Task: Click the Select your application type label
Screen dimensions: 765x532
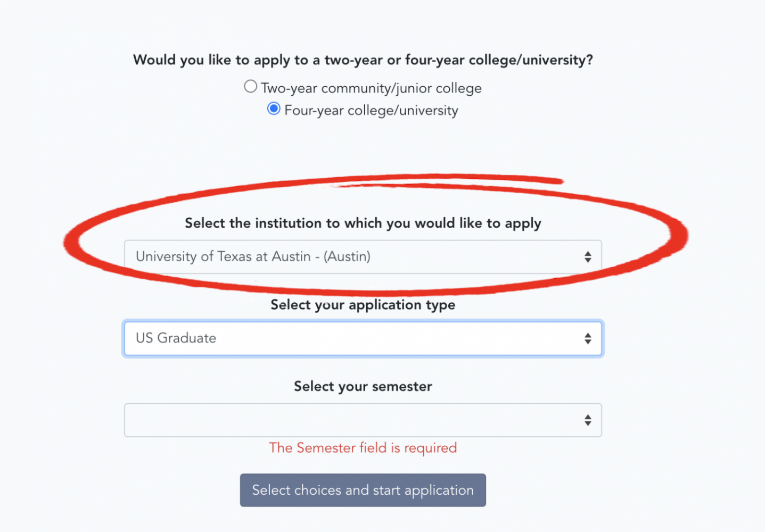Action: pos(363,304)
